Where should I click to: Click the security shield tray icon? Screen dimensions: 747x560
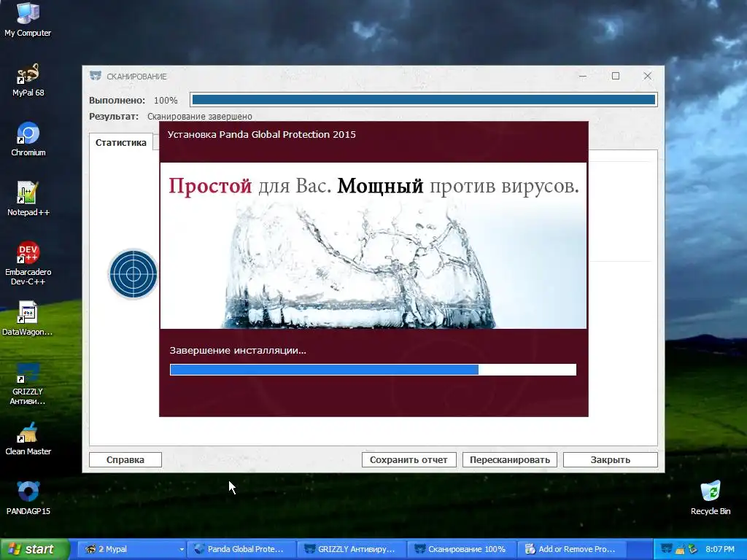[x=692, y=549]
